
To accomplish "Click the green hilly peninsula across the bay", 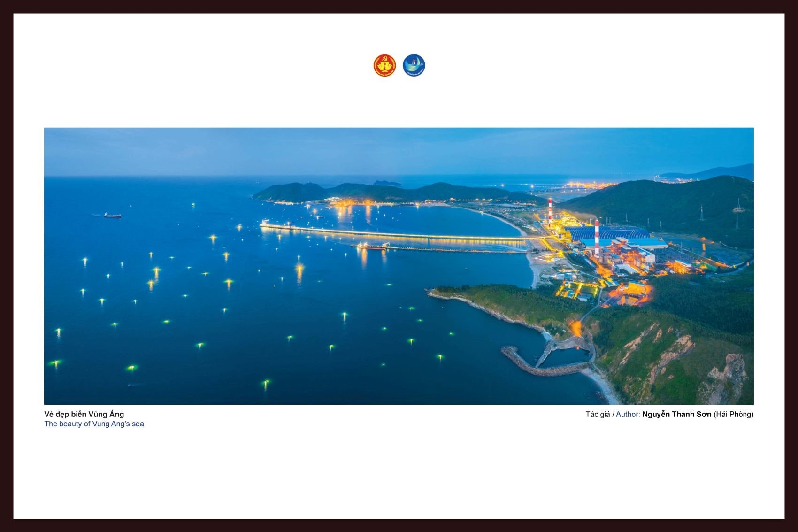I will pos(376,192).
